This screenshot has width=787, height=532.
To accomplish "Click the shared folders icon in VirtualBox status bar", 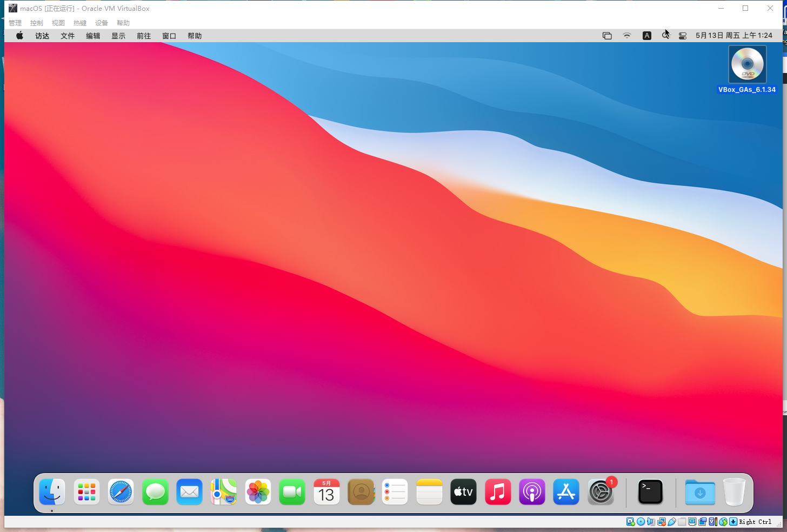I will point(682,521).
